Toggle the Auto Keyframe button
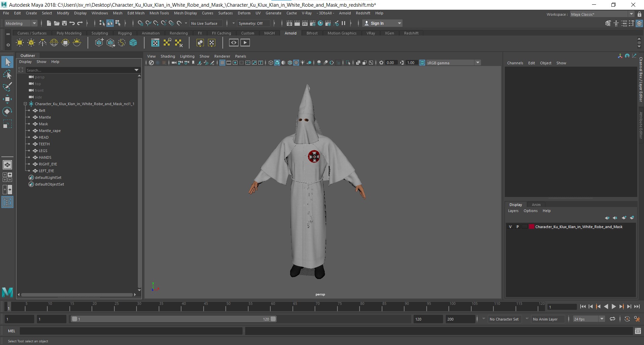Viewport: 644px width, 345px height. [627, 319]
